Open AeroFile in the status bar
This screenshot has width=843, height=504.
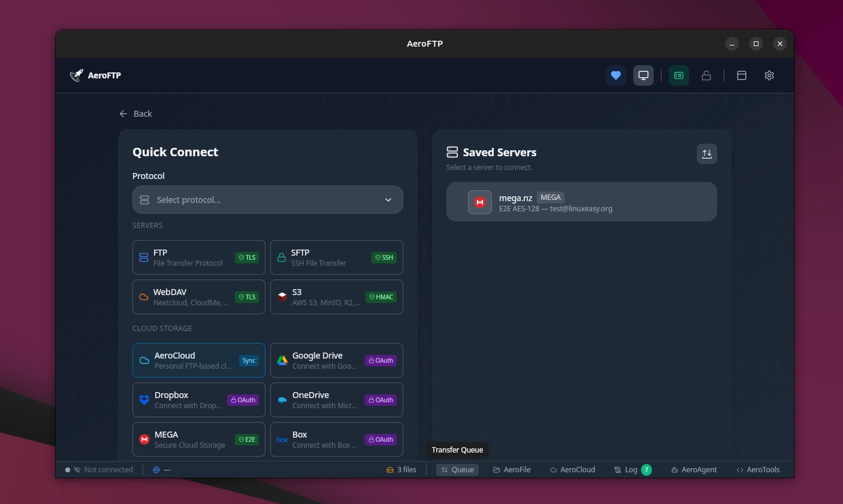(512, 470)
